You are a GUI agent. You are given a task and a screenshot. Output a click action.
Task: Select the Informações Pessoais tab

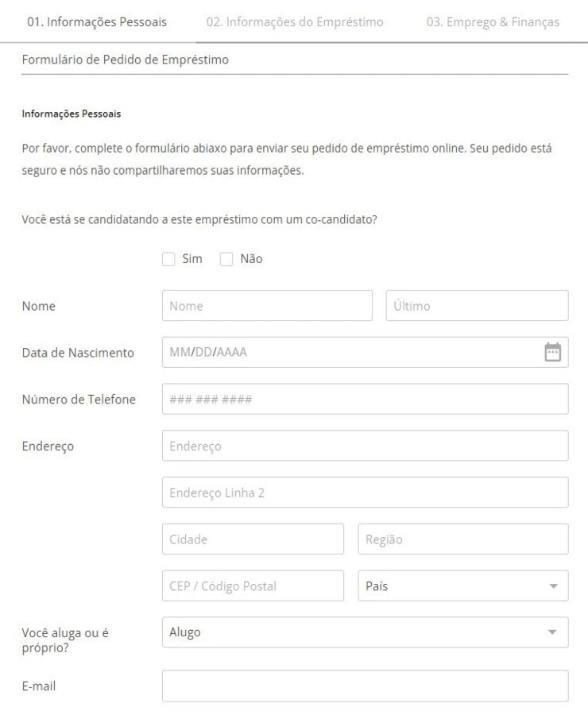(97, 22)
